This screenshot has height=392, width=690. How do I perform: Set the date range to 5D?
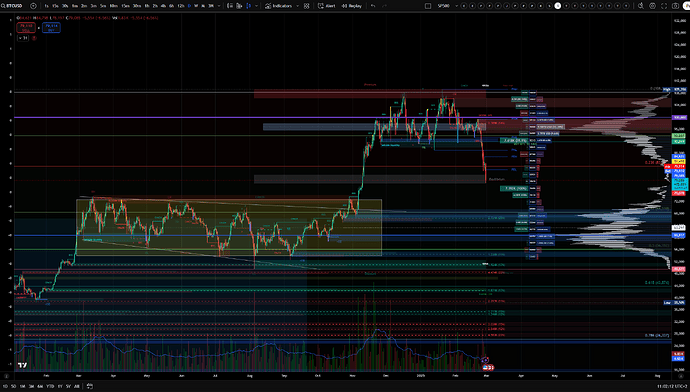pyautogui.click(x=14, y=386)
